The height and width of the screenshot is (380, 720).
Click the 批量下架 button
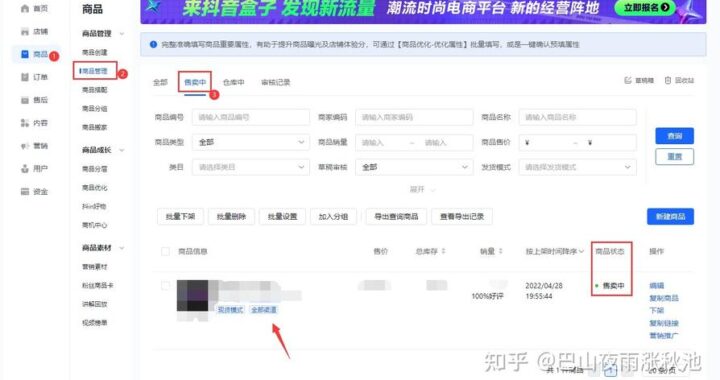180,217
